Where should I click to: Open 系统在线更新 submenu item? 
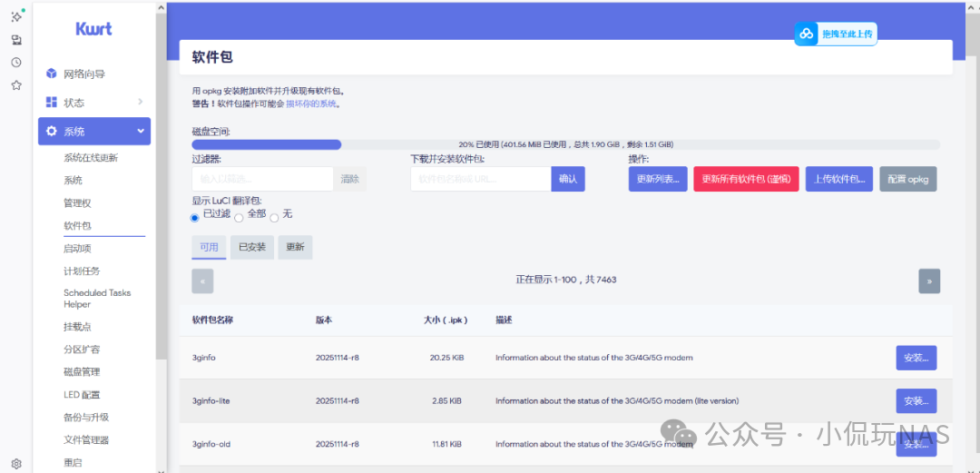click(x=91, y=158)
